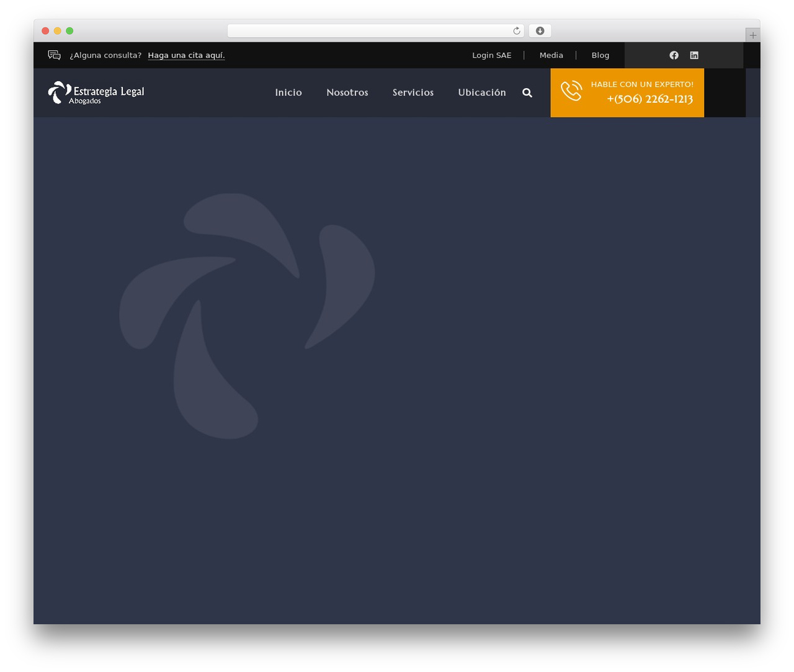Image resolution: width=794 pixels, height=672 pixels.
Task: Open the Inicio menu item
Action: (288, 92)
